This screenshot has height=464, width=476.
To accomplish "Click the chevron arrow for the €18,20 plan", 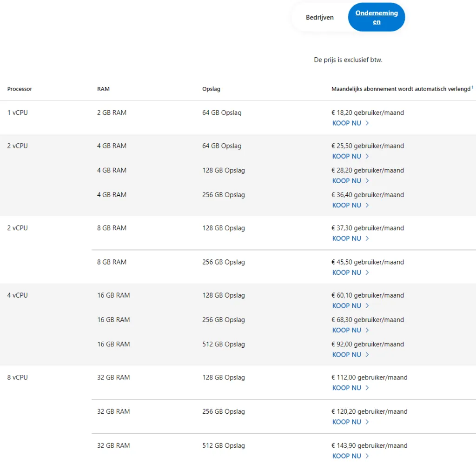I will tap(367, 123).
